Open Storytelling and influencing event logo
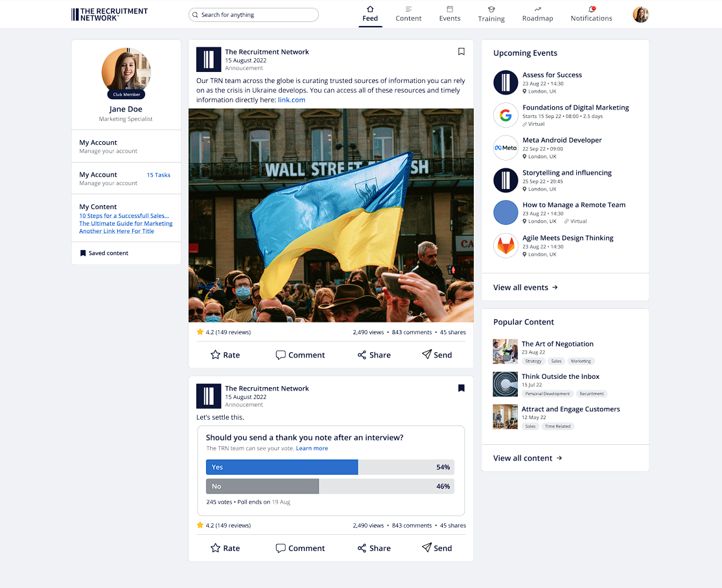 (506, 181)
